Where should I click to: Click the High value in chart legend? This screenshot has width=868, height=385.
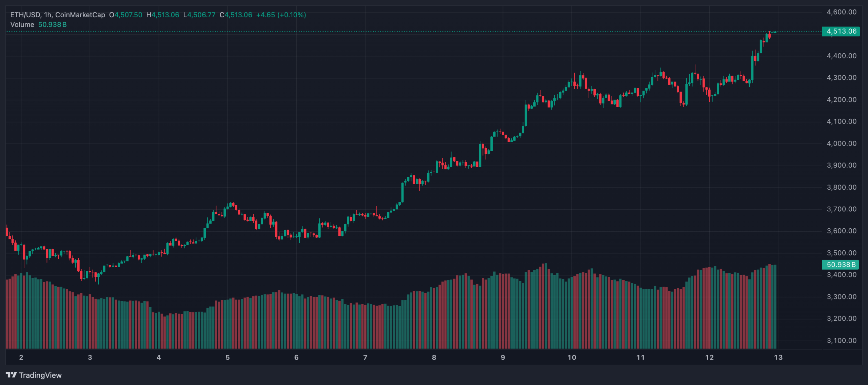165,15
